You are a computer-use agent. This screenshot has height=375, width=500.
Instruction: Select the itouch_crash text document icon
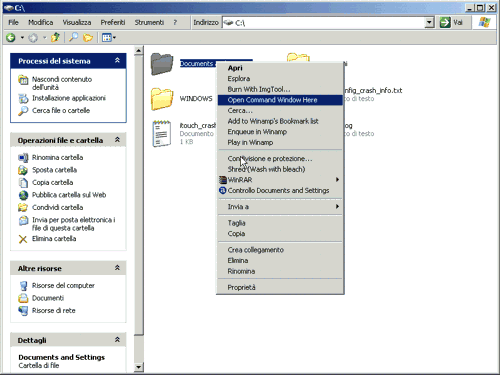point(162,133)
